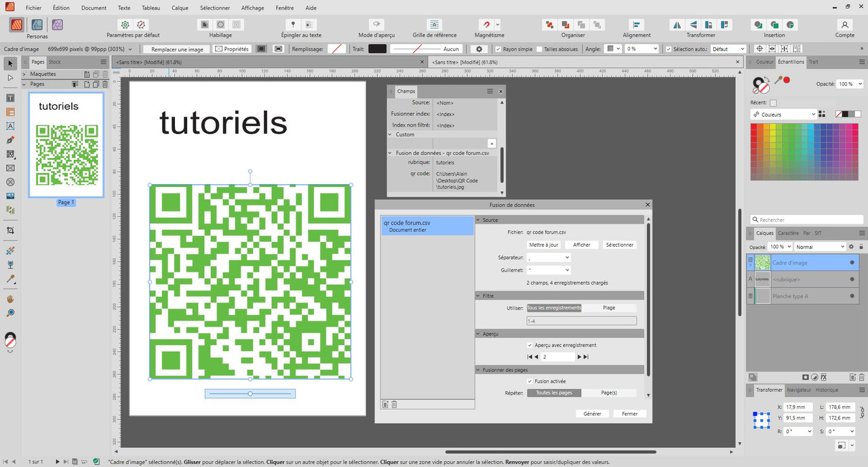Click the color picker eyedropper icon

pyautogui.click(x=779, y=80)
